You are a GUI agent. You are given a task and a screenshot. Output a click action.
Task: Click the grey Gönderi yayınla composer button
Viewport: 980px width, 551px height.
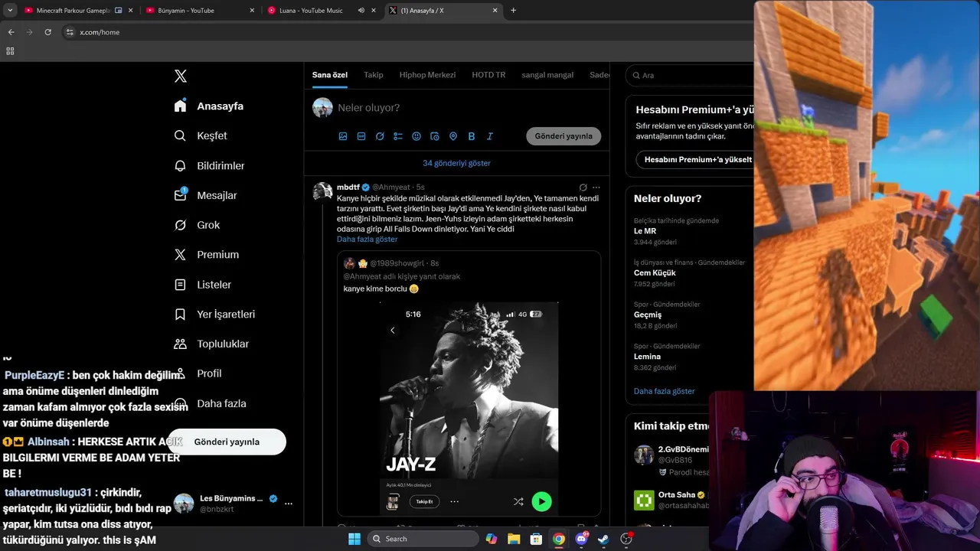[563, 136]
